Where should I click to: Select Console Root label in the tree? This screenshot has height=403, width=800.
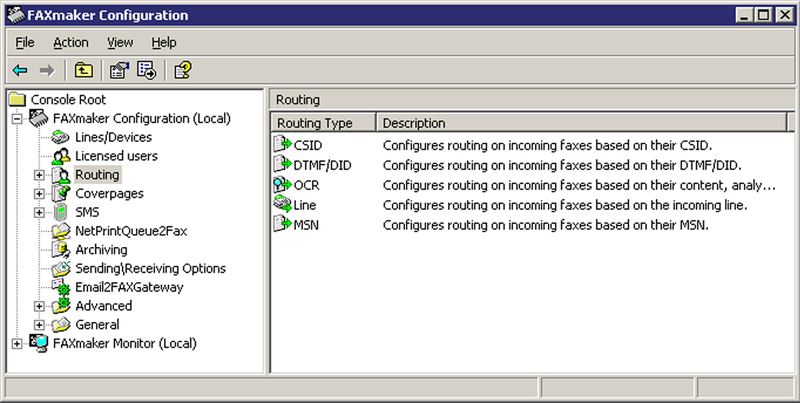tap(68, 99)
